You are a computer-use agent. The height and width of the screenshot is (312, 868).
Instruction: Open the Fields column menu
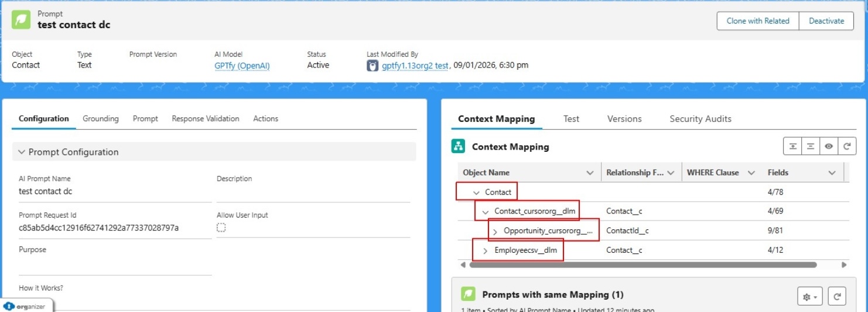point(832,172)
